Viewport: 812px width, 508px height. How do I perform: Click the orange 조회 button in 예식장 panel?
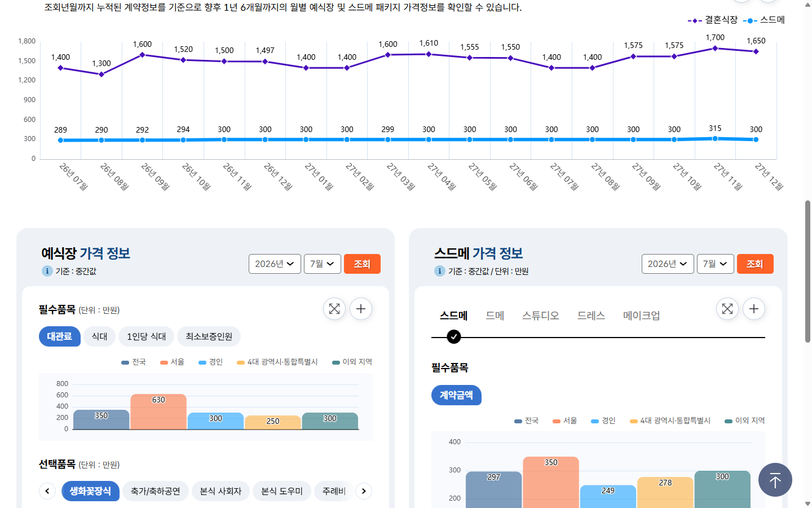pyautogui.click(x=362, y=264)
